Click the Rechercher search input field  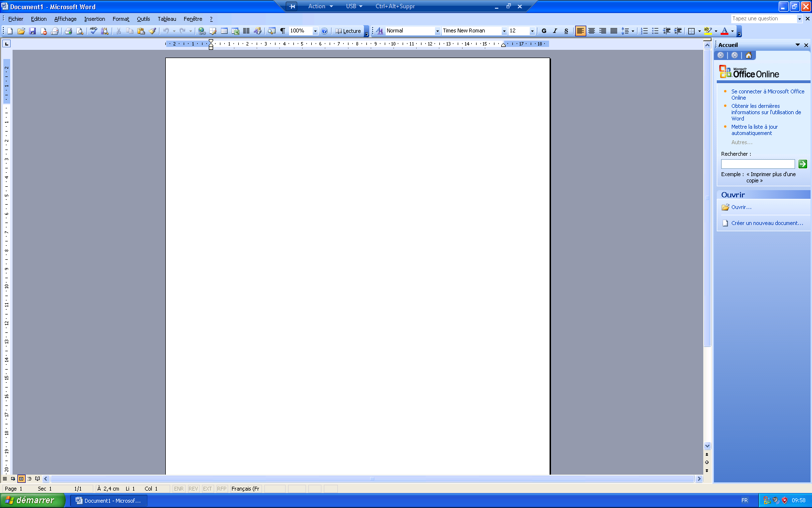(757, 164)
